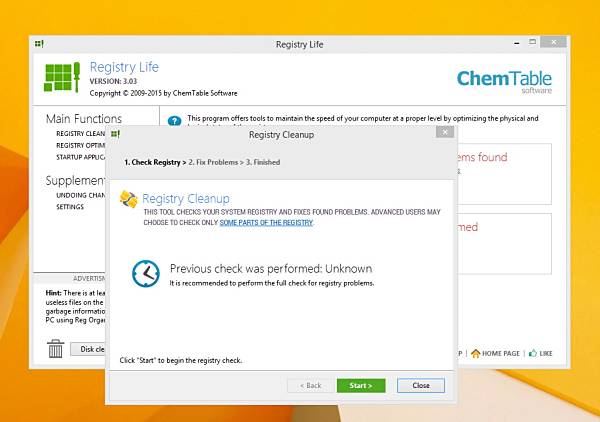
Task: Click the copyright ChemTable Software text
Action: [x=163, y=93]
